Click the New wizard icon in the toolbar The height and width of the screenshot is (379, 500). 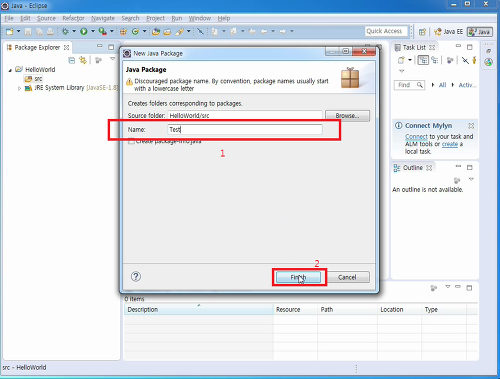click(10, 31)
